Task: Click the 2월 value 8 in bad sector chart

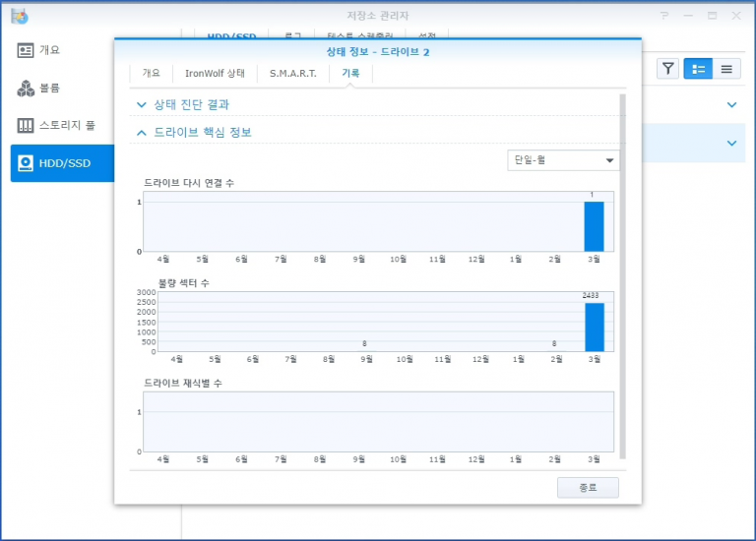Action: click(554, 343)
